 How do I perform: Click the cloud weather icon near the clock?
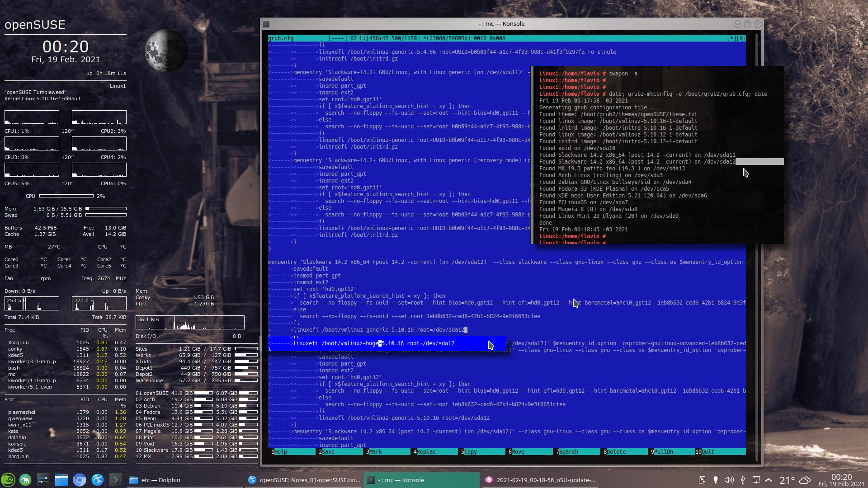click(804, 480)
